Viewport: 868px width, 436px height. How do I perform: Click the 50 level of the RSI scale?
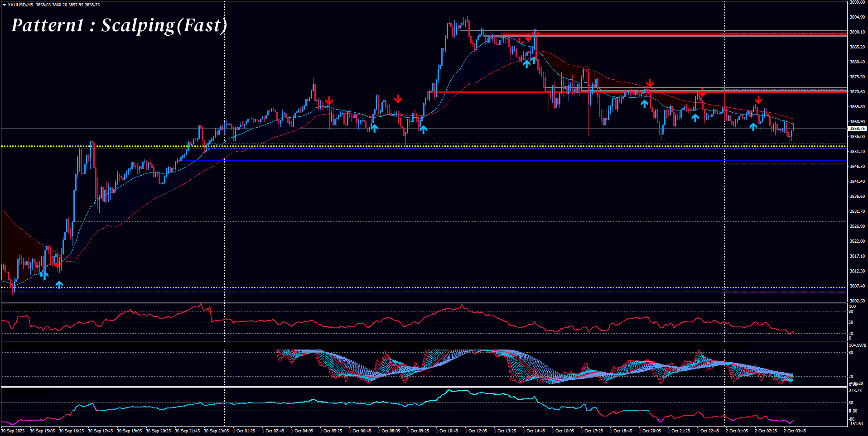pyautogui.click(x=851, y=322)
